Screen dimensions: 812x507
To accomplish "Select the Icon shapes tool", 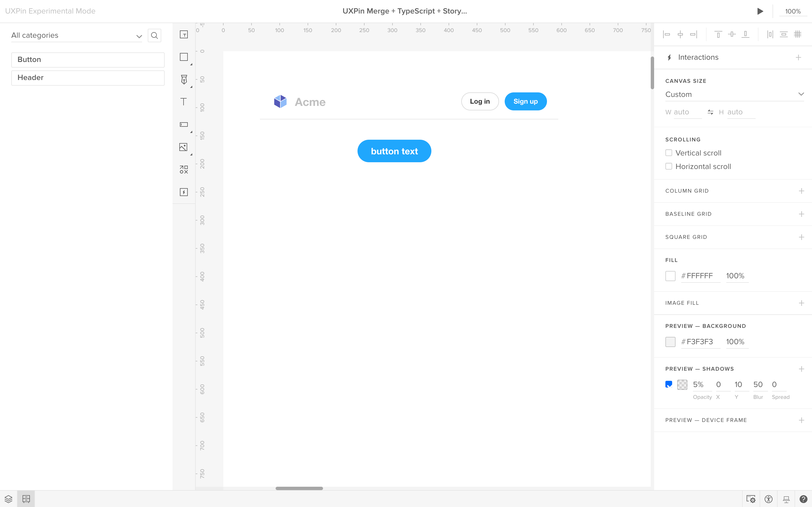I will (x=184, y=169).
